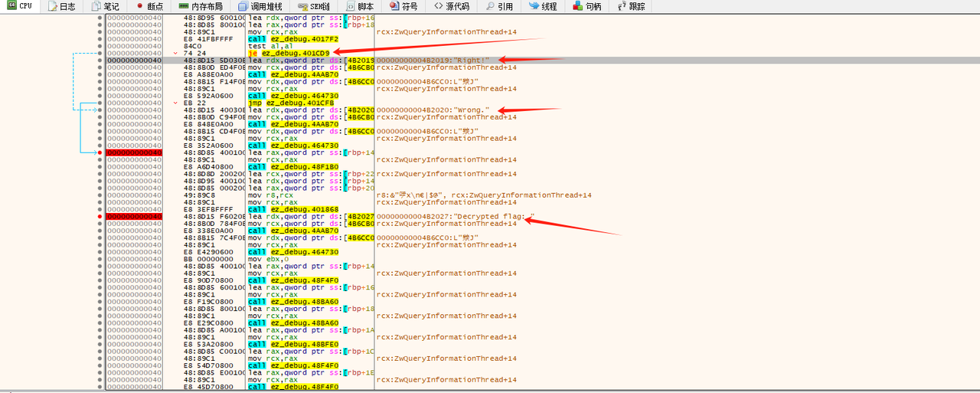
Task: Open the 线程 threads tab
Action: pos(542,6)
